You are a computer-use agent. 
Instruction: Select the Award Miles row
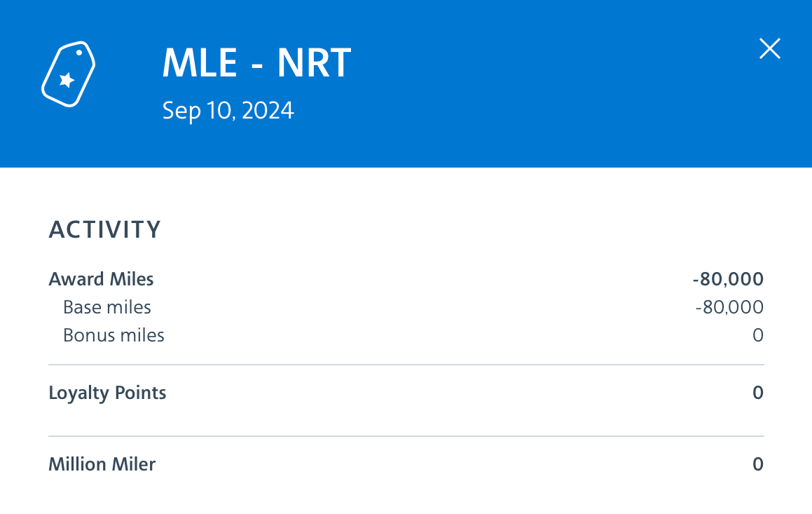(101, 278)
